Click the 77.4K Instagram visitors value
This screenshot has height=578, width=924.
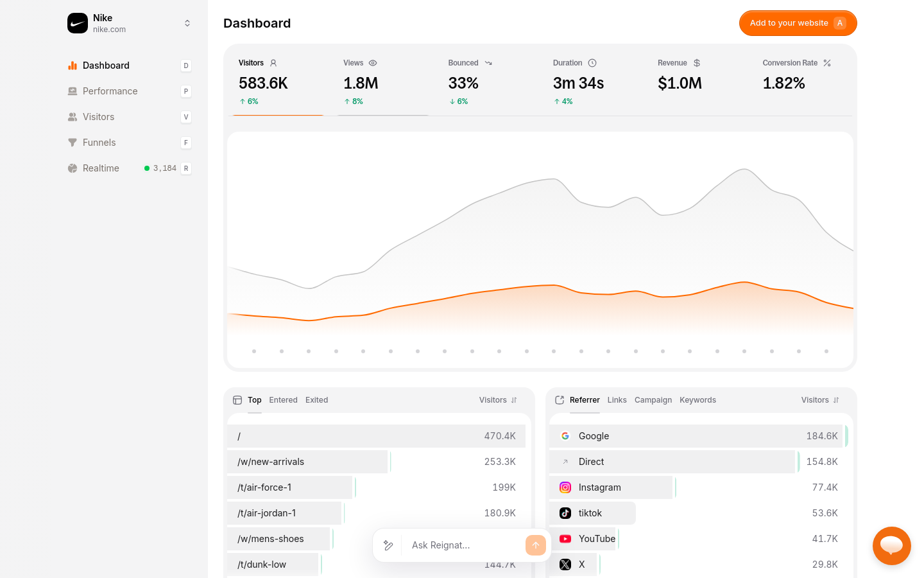click(825, 487)
